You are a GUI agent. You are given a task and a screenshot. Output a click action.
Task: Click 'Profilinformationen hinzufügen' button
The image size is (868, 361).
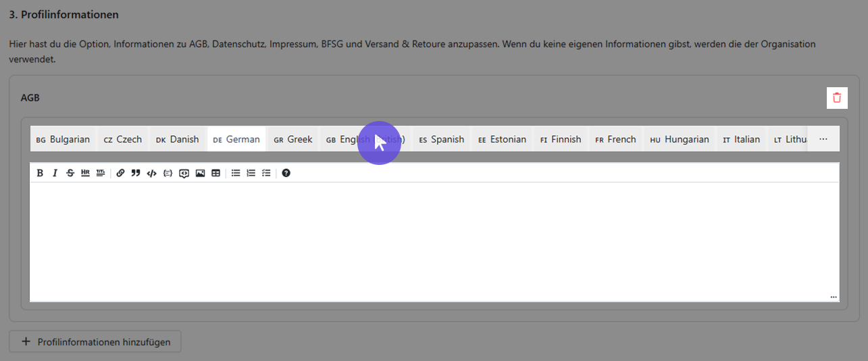coord(95,341)
